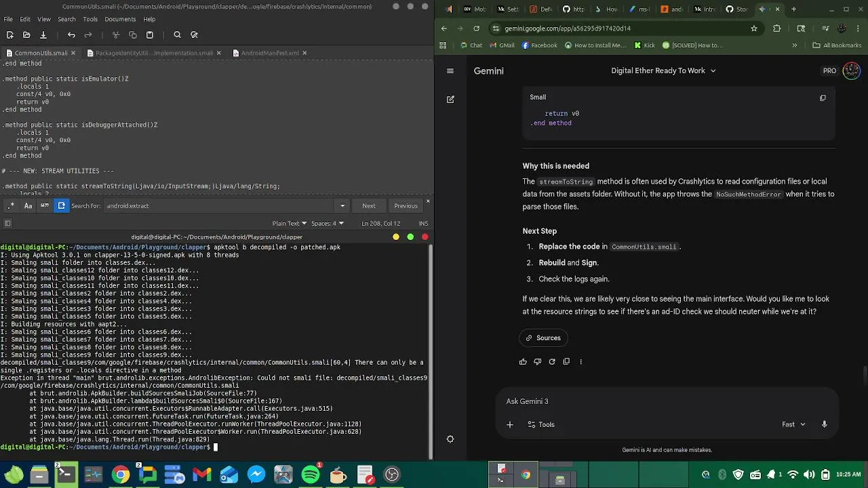Redo the edit using the toolbar arrow
The image size is (868, 488).
click(x=88, y=35)
